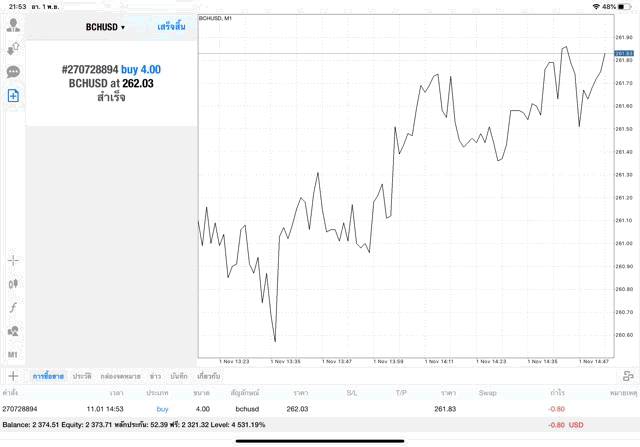This screenshot has height=447, width=640.
Task: Click the panel layout icon at the far right of the tab bar
Action: click(x=627, y=376)
